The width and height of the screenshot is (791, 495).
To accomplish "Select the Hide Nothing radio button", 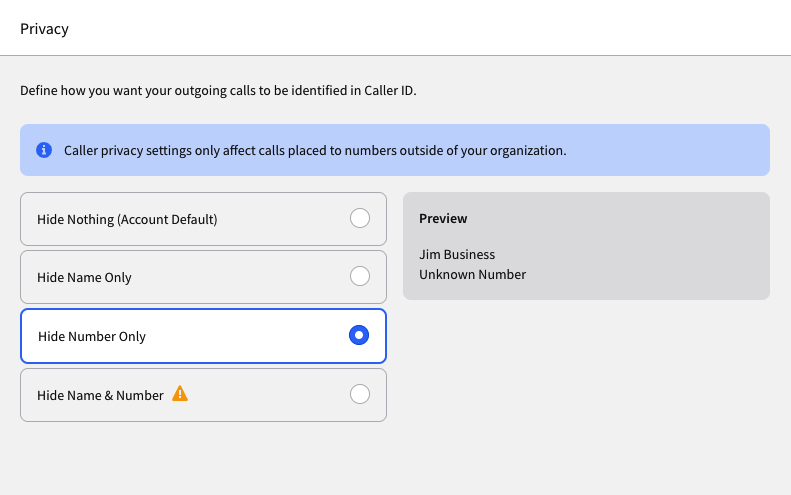I will click(x=360, y=218).
